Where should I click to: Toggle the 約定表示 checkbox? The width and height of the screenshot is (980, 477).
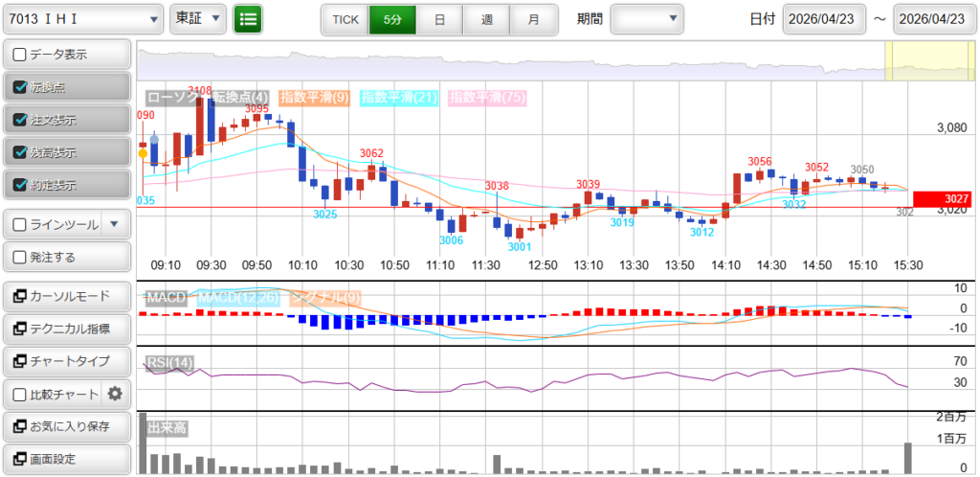point(20,185)
